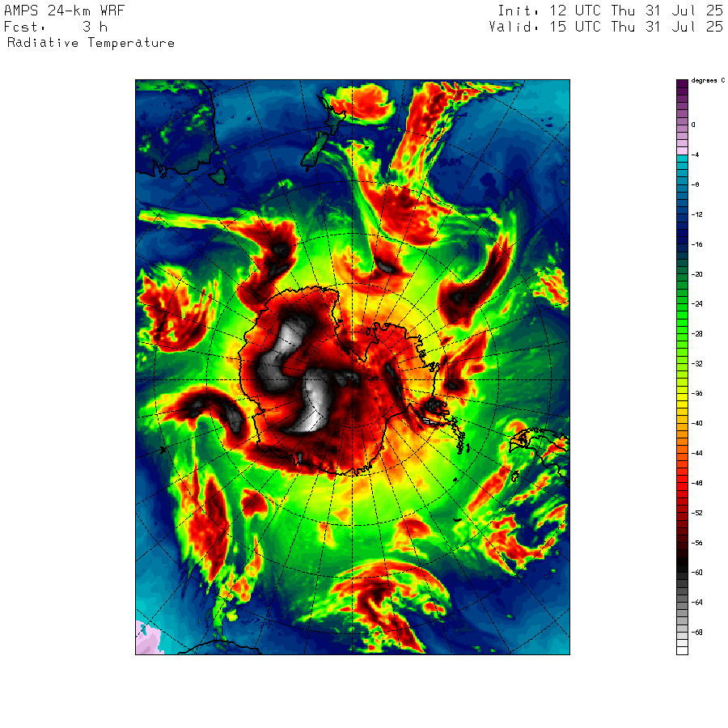The width and height of the screenshot is (728, 728).
Task: Pick the bright green swatch beside the -28 label
Action: tap(682, 337)
